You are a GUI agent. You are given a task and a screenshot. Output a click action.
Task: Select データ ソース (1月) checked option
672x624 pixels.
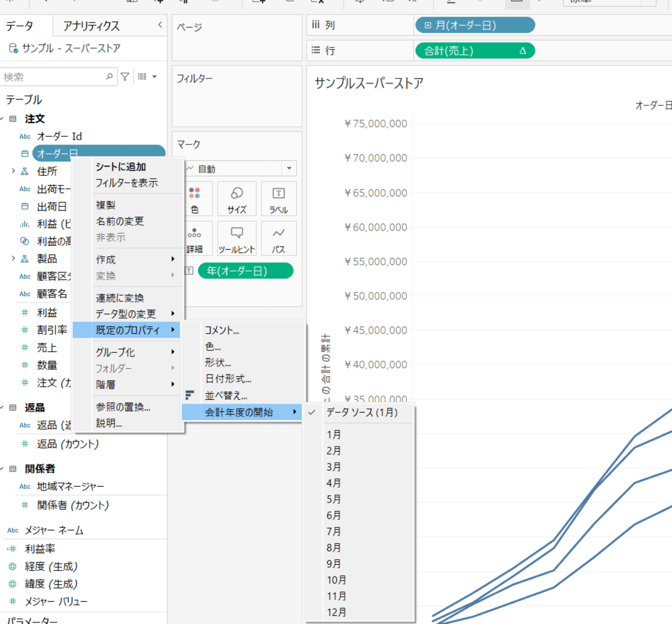tap(359, 412)
